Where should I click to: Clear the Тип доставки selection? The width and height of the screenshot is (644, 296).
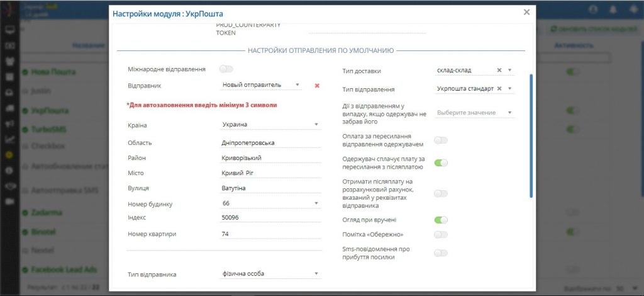coord(499,71)
